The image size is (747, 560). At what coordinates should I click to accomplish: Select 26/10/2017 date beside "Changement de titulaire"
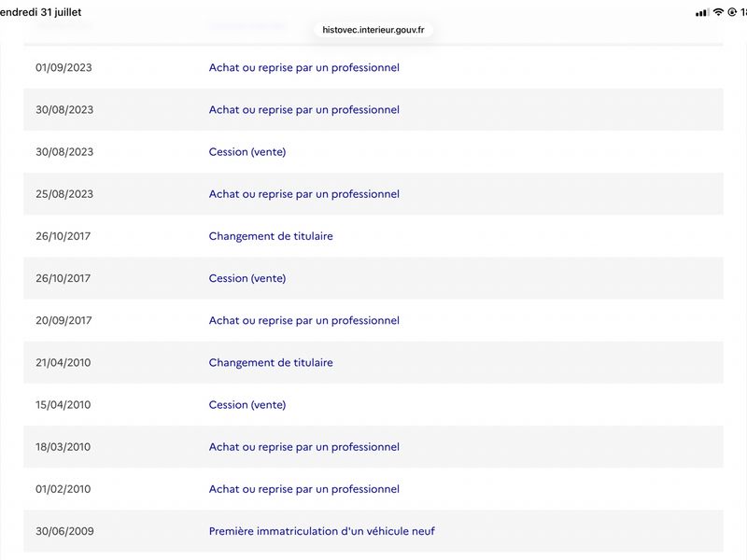[63, 236]
